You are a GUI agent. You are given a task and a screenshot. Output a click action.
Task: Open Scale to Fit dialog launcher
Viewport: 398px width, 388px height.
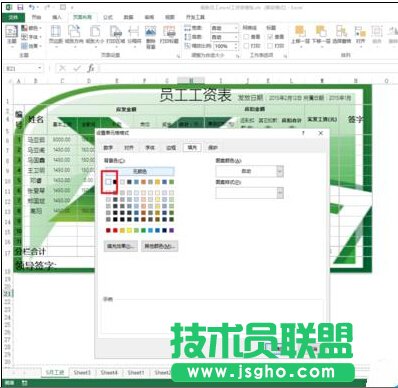(238, 56)
